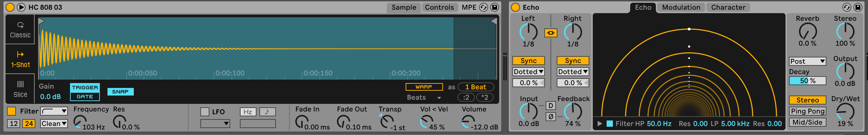Click the Right delay time knob
Viewport: 868px width, 135px height.
point(573,32)
